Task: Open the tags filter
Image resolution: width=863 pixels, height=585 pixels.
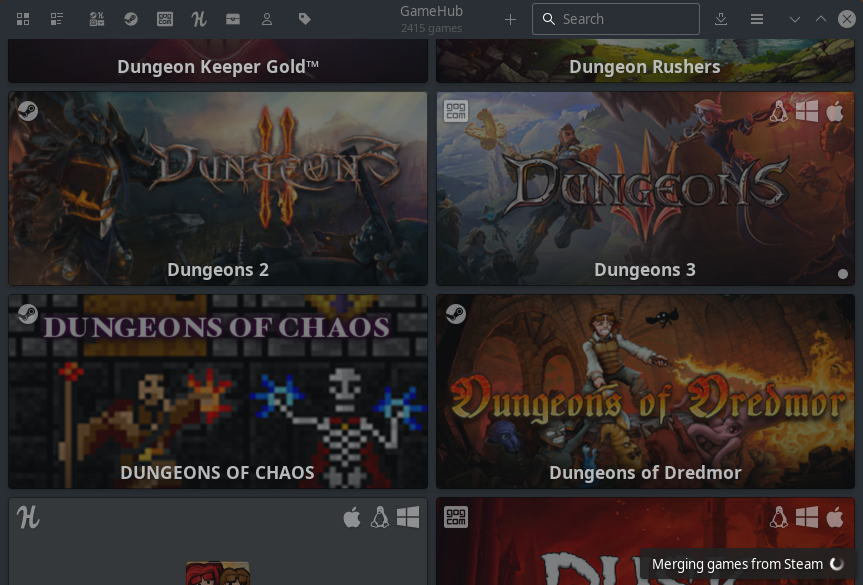Action: [x=304, y=19]
